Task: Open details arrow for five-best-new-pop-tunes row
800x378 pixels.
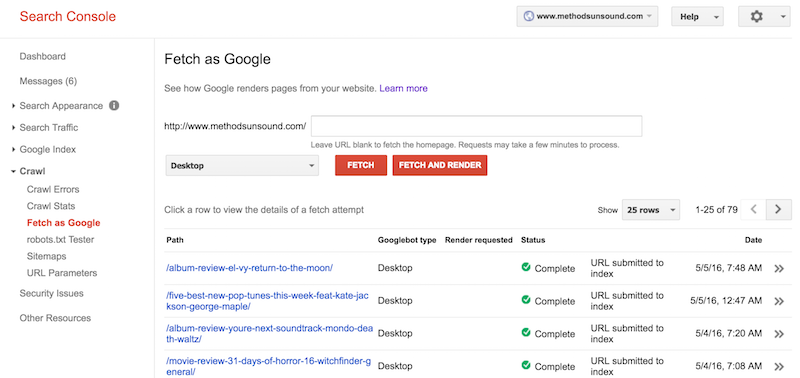Action: point(779,301)
